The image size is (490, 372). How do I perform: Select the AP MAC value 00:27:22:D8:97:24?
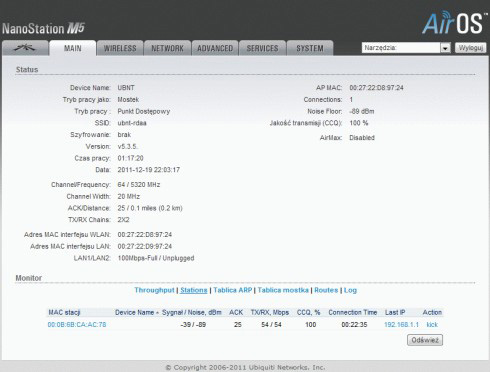tap(376, 88)
